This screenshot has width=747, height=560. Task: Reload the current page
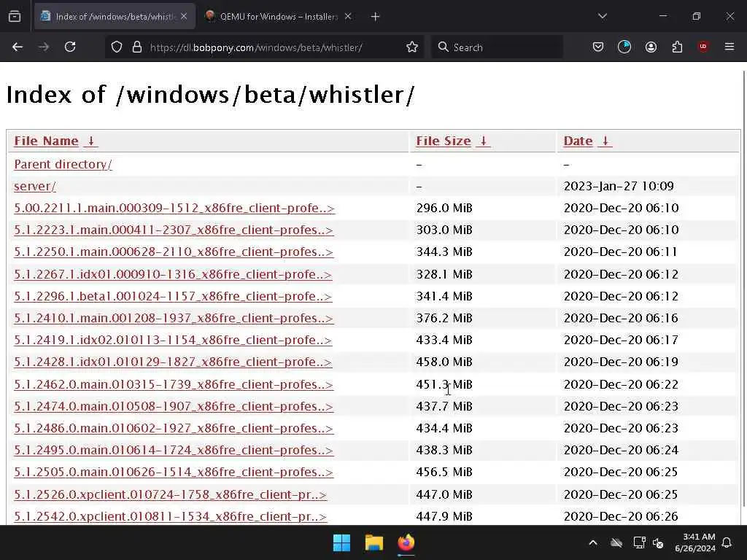point(70,47)
